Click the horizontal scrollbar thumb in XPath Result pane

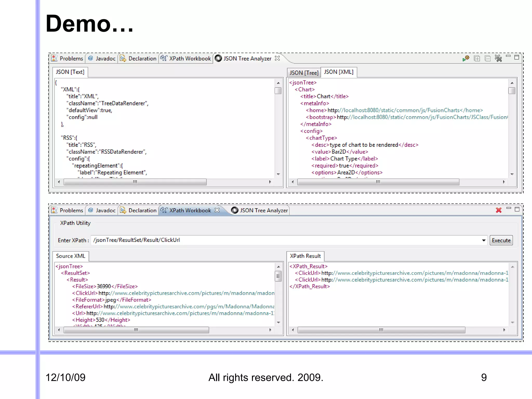coord(381,330)
